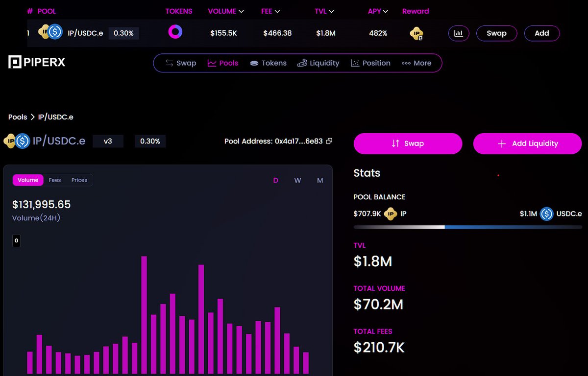Click the magenta Swap button
The image size is (588, 376).
coord(408,143)
